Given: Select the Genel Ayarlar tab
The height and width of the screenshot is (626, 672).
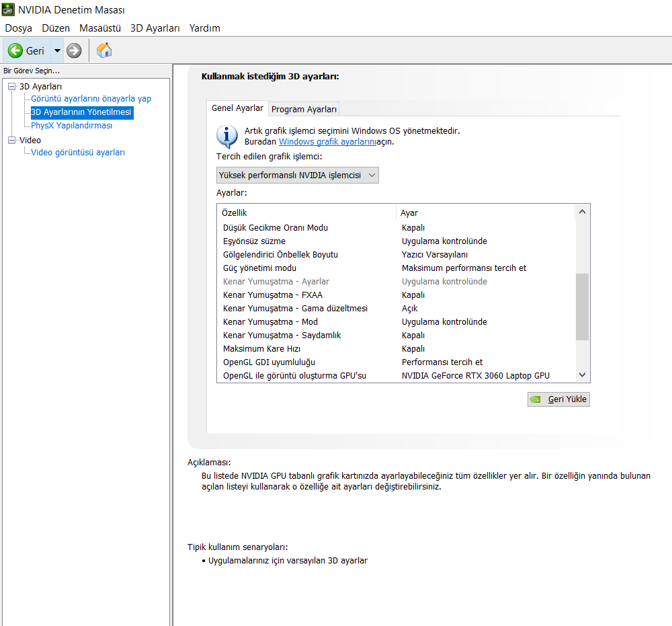Looking at the screenshot, I should tap(237, 108).
